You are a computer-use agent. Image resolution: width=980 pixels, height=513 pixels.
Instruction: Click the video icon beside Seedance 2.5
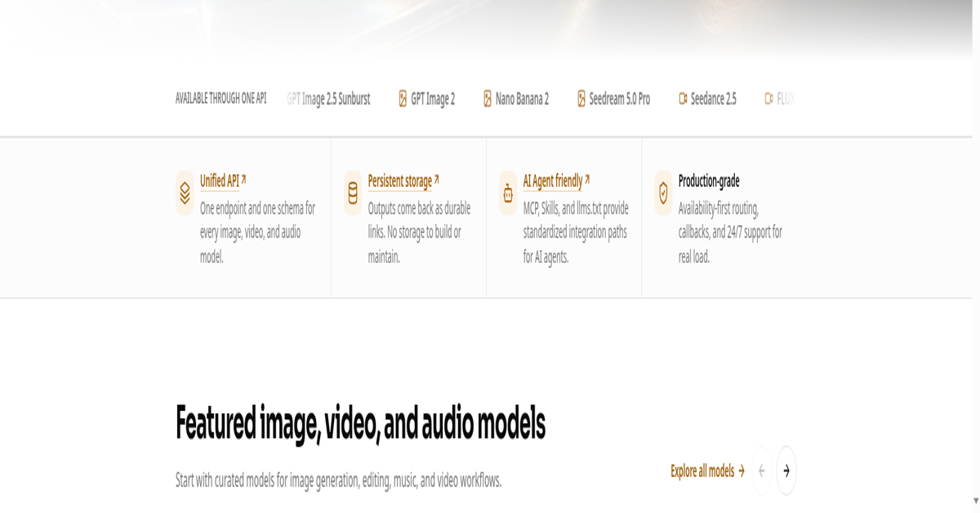point(683,99)
